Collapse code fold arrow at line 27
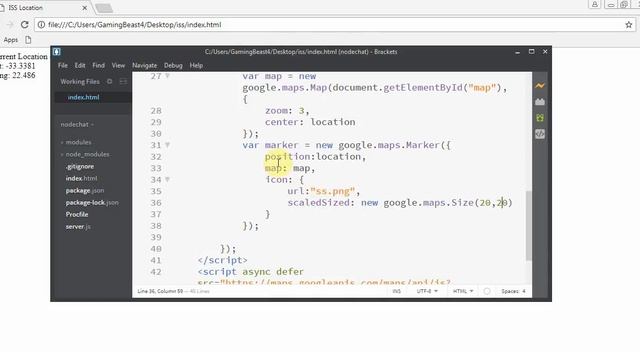This screenshot has height=360, width=640. pyautogui.click(x=167, y=76)
